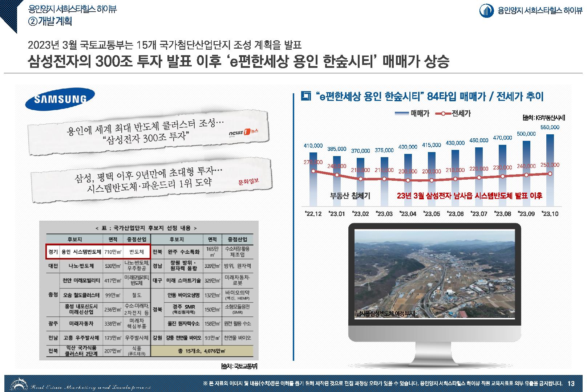Click the x-axis label '23.03

[x=384, y=214]
